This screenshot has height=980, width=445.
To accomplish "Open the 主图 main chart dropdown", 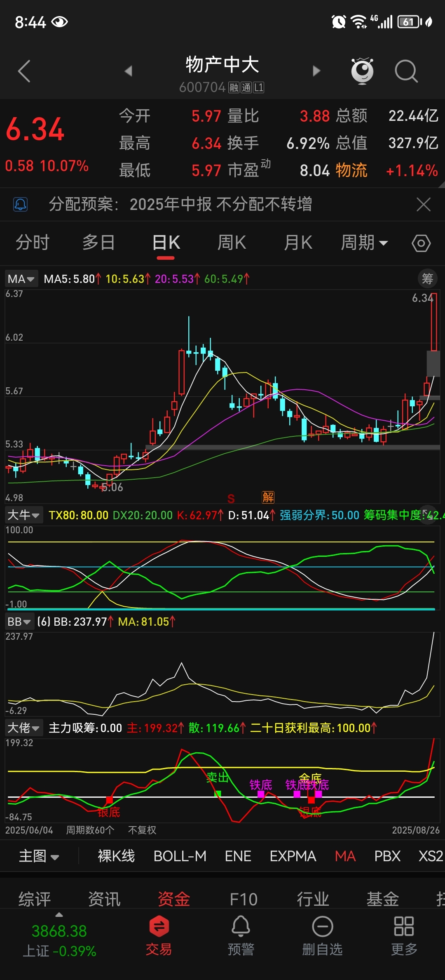I will [39, 856].
